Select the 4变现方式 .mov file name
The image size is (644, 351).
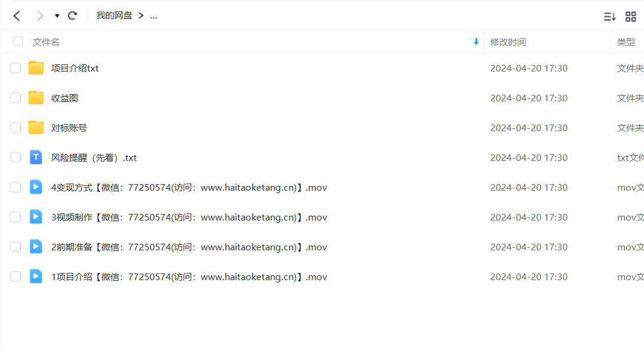click(x=189, y=188)
